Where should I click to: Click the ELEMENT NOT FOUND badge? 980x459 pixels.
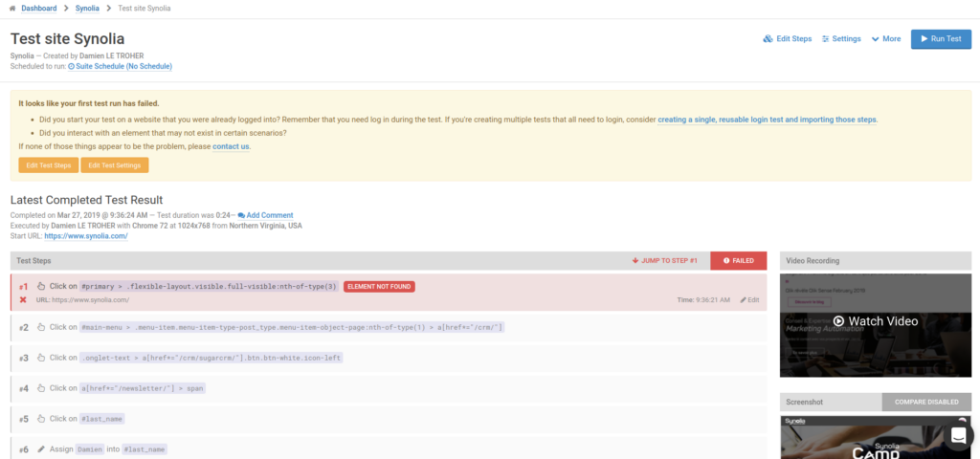click(379, 287)
